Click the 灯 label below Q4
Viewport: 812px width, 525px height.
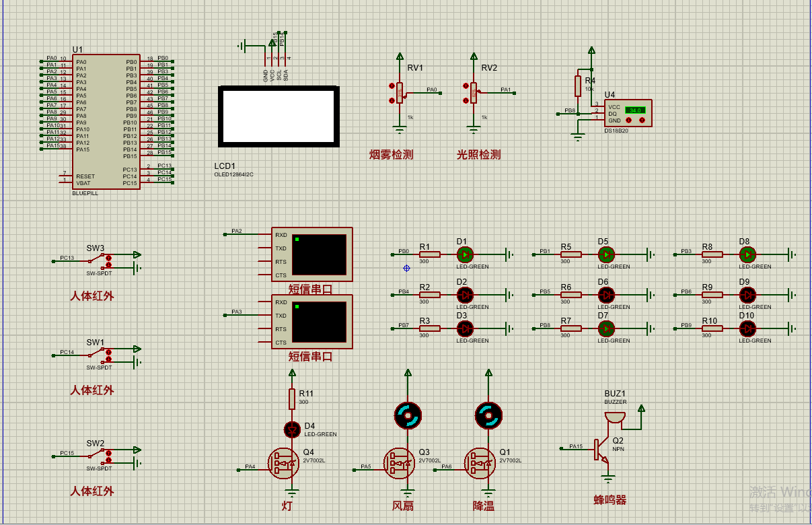(287, 505)
